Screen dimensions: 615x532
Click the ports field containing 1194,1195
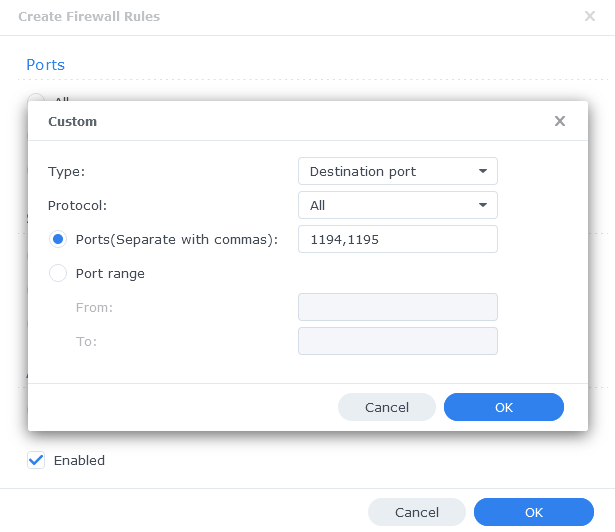tap(398, 239)
